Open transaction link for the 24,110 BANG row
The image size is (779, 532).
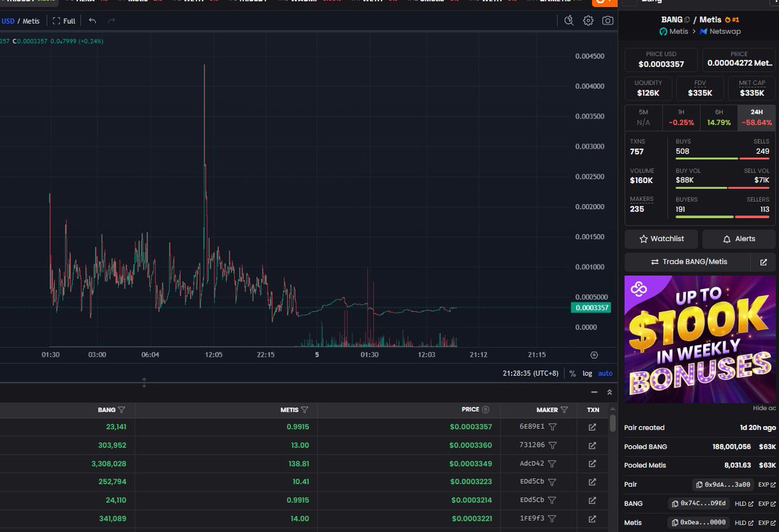pos(592,500)
